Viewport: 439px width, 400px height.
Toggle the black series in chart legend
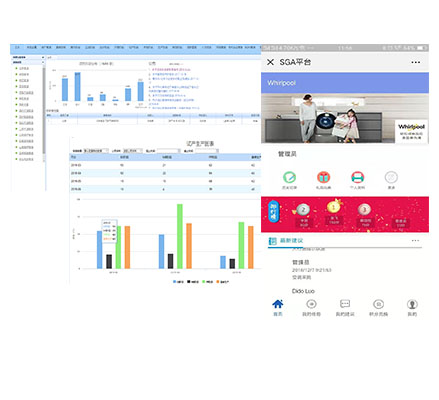(193, 282)
